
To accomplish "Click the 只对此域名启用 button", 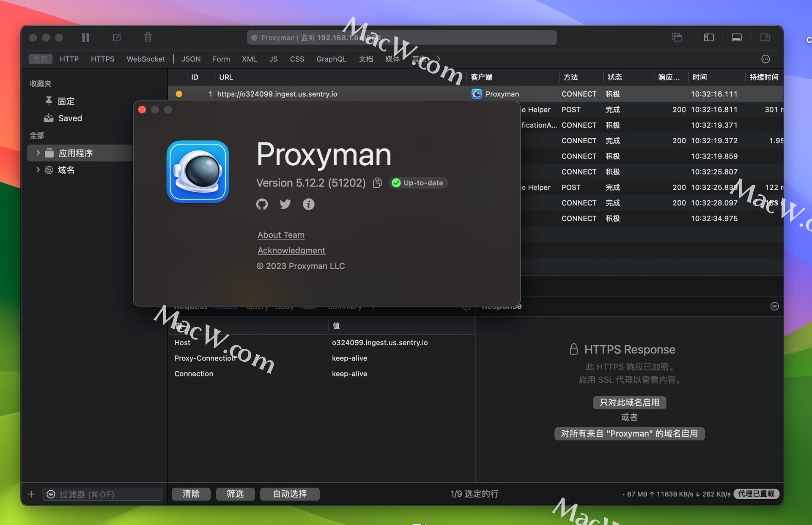I will pyautogui.click(x=629, y=402).
